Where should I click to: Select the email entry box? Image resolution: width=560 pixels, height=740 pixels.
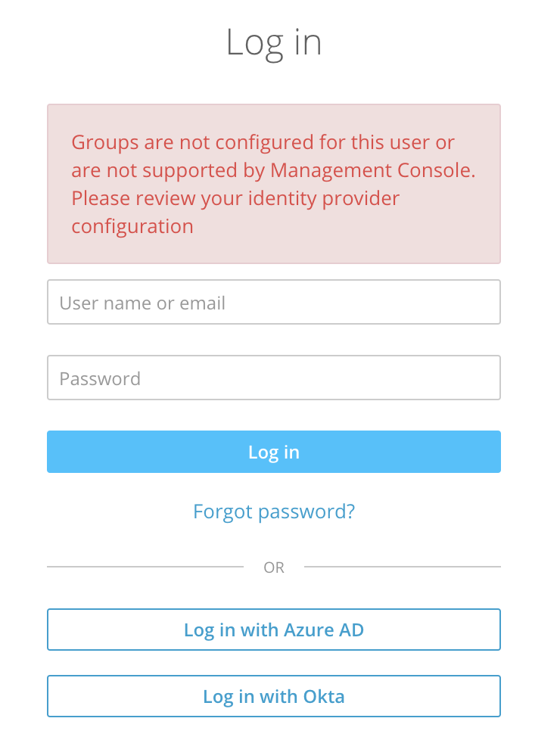pyautogui.click(x=273, y=303)
